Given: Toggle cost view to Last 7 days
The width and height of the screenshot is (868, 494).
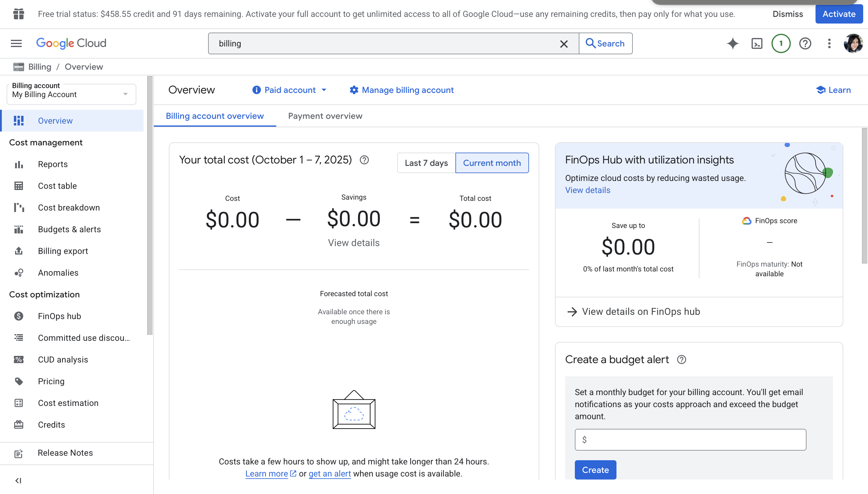Looking at the screenshot, I should 426,163.
